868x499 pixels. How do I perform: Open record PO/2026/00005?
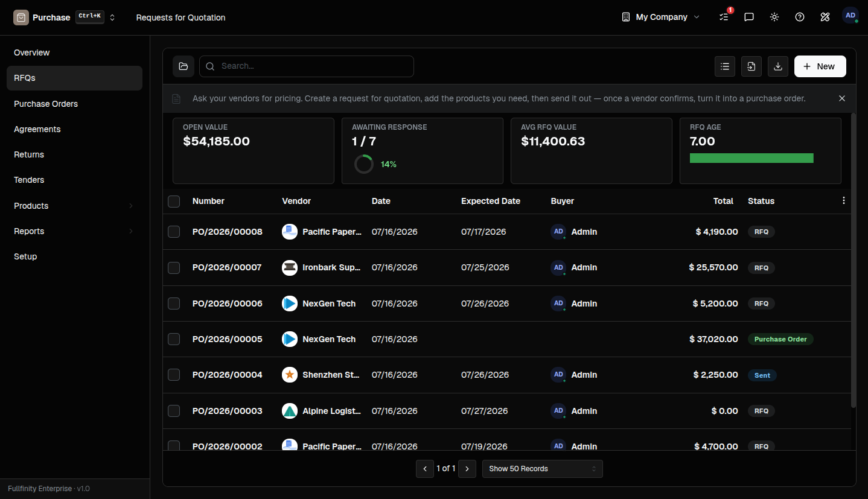(228, 339)
